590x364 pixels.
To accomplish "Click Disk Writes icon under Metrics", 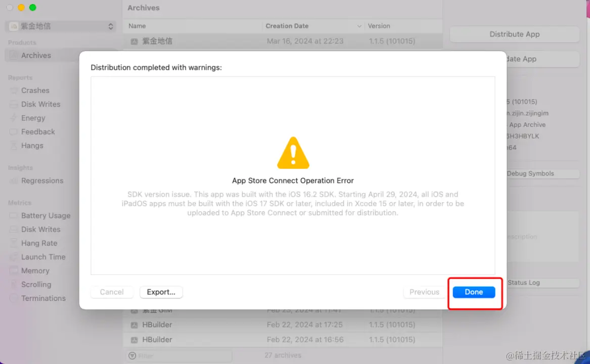I will tap(14, 229).
